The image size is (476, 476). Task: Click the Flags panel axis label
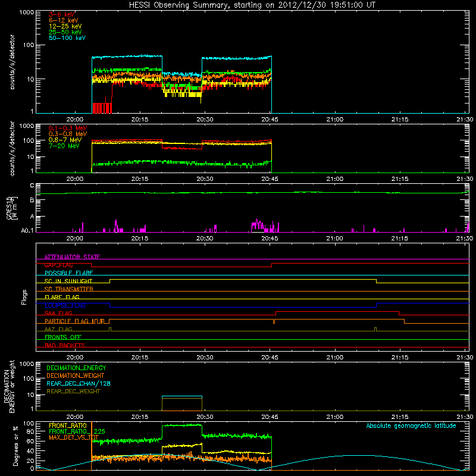click(24, 297)
